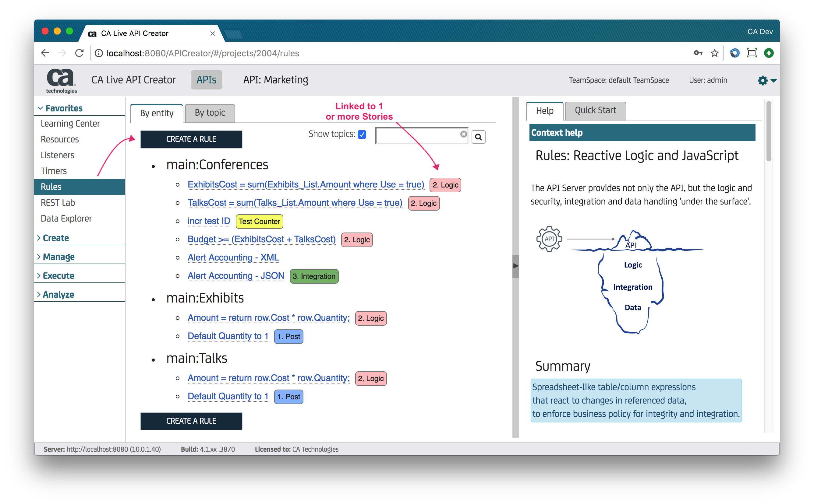
Task: Expand the Analyze section
Action: (58, 295)
